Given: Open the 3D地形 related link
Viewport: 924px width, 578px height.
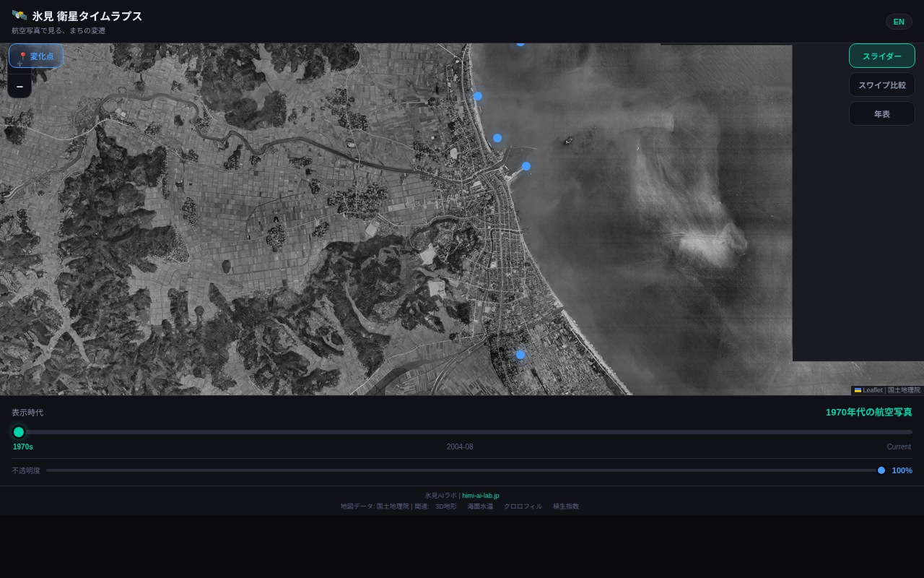Looking at the screenshot, I should (x=445, y=506).
